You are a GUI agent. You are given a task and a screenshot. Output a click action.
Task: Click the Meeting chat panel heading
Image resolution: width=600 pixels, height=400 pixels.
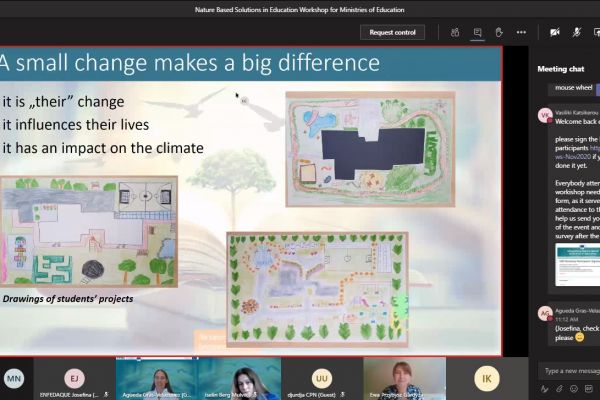[x=561, y=69]
